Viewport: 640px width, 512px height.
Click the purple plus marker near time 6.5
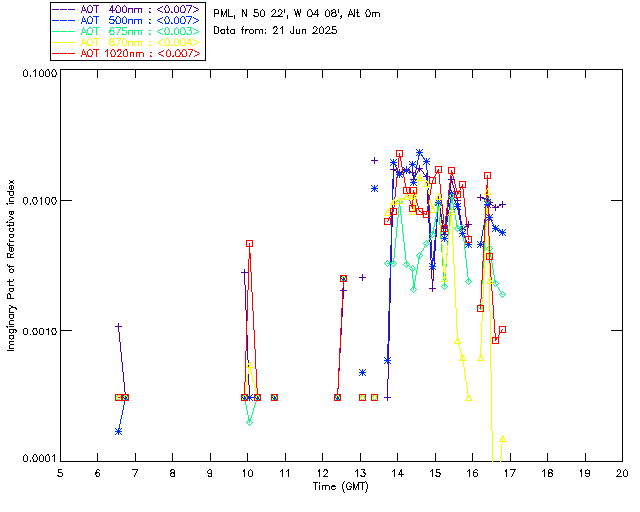click(x=118, y=326)
